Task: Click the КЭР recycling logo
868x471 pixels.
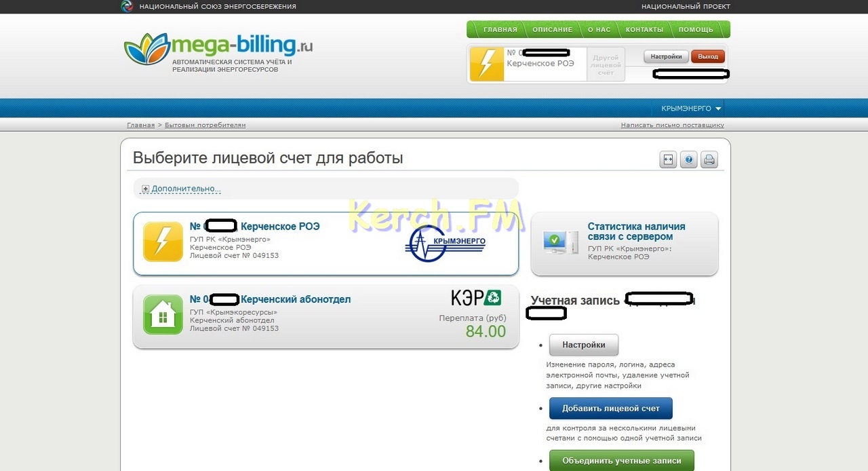Action: coord(476,297)
